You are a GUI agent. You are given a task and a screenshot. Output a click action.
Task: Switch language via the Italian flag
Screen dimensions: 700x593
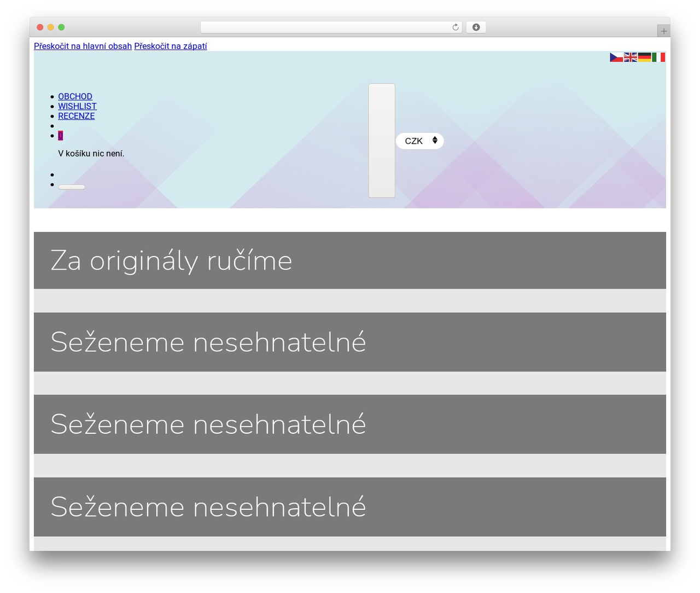tap(658, 57)
